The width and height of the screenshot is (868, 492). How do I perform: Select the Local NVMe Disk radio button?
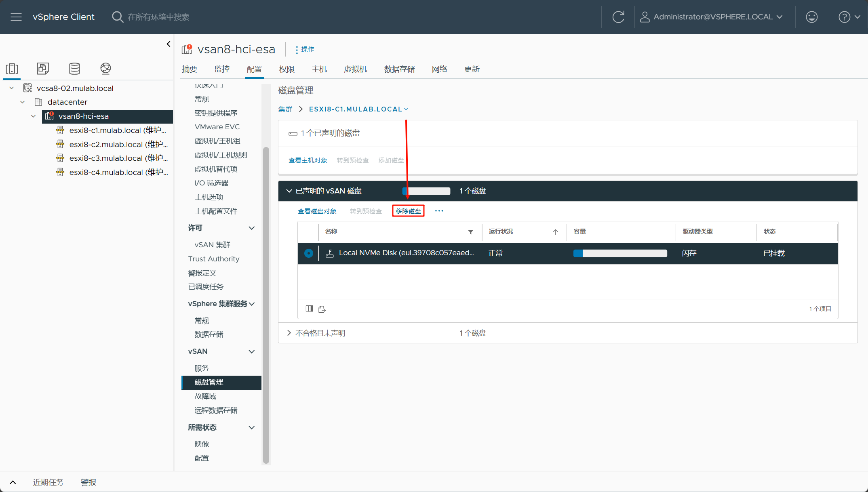[309, 253]
